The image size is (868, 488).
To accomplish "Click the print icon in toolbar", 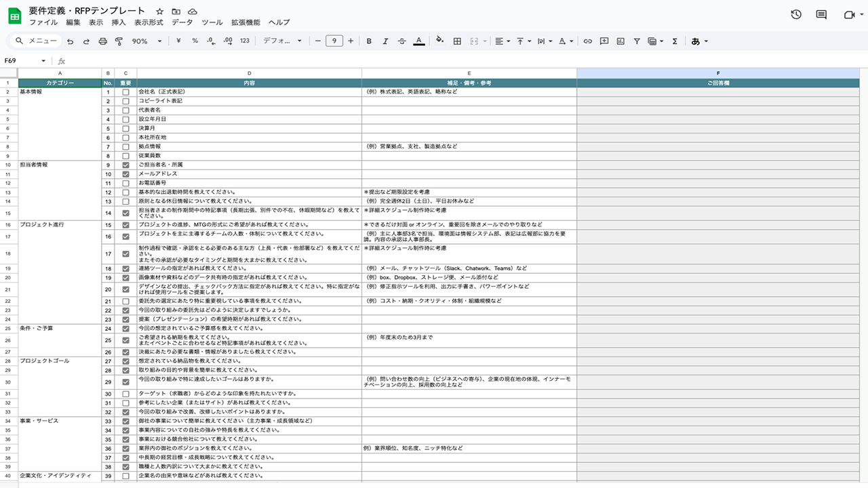I will point(103,41).
